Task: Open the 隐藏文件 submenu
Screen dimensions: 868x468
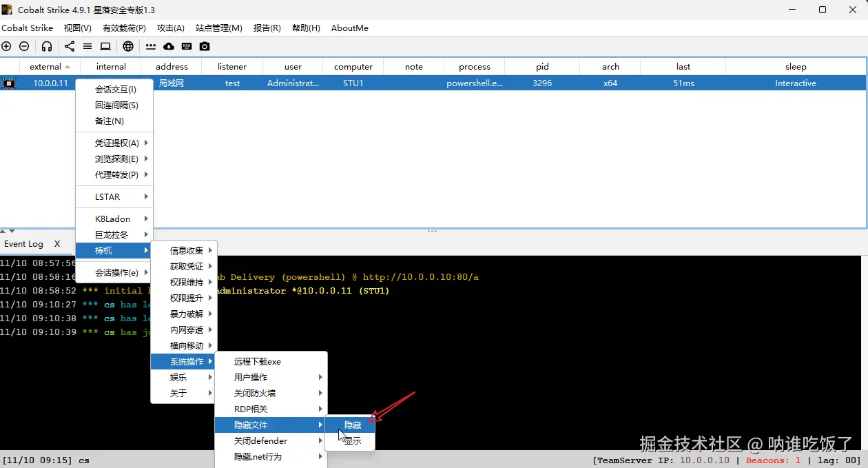Action: click(271, 425)
